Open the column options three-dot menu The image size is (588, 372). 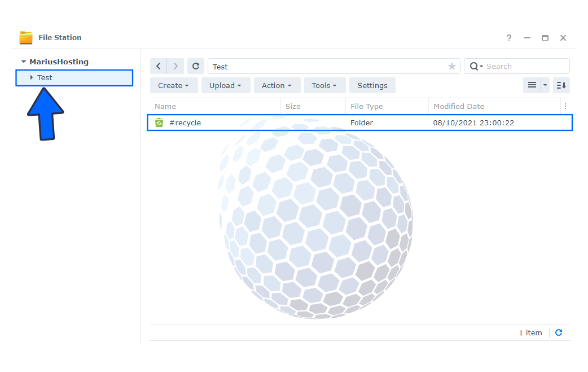pos(565,106)
